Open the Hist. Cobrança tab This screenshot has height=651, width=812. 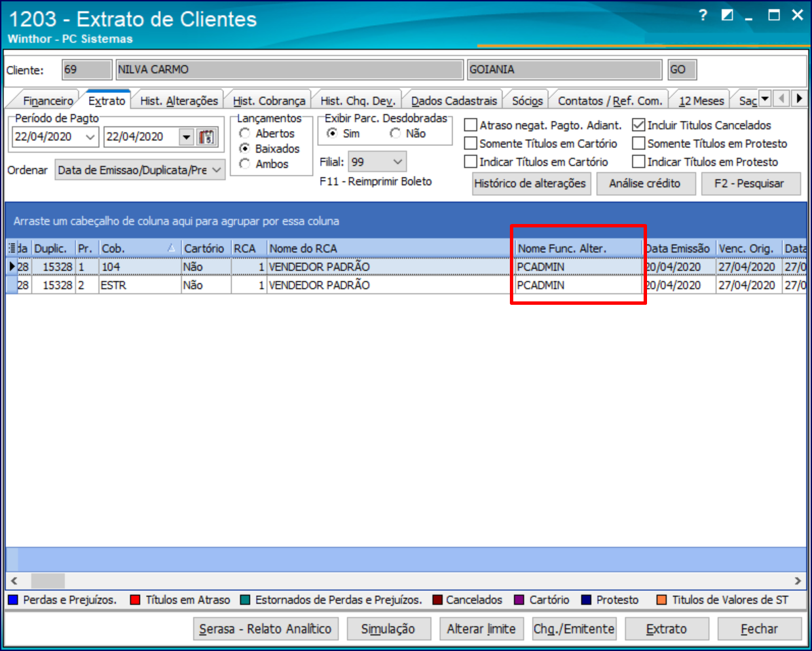point(269,101)
